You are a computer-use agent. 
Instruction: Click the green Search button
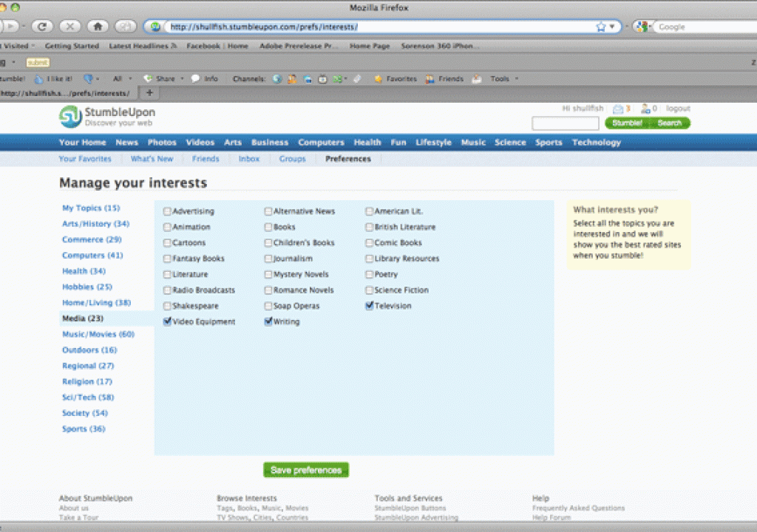[670, 123]
